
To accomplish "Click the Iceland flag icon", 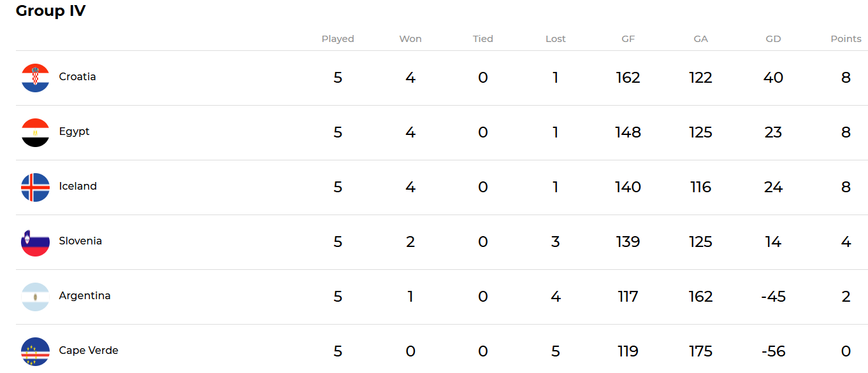I will pyautogui.click(x=35, y=187).
